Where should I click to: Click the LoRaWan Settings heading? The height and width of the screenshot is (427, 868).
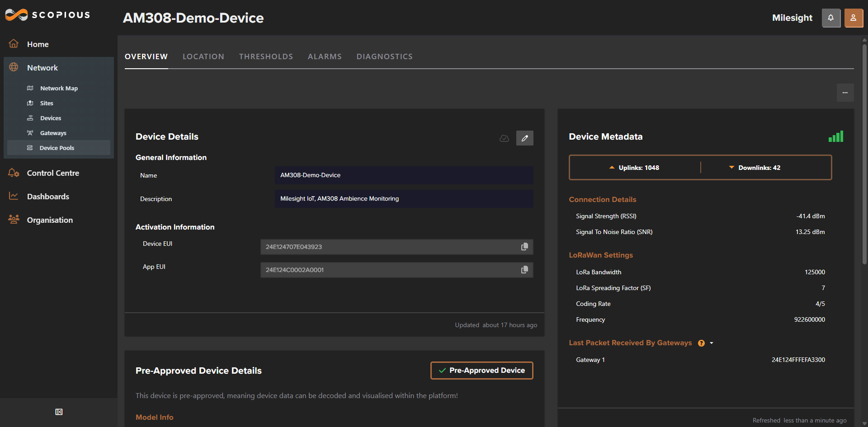tap(601, 255)
